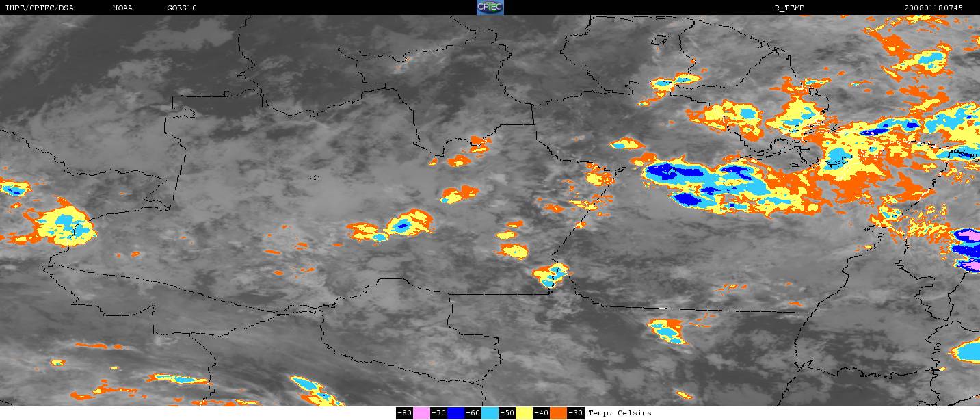The width and height of the screenshot is (980, 420).
Task: Click the GOES10 satellite label
Action: pyautogui.click(x=182, y=8)
